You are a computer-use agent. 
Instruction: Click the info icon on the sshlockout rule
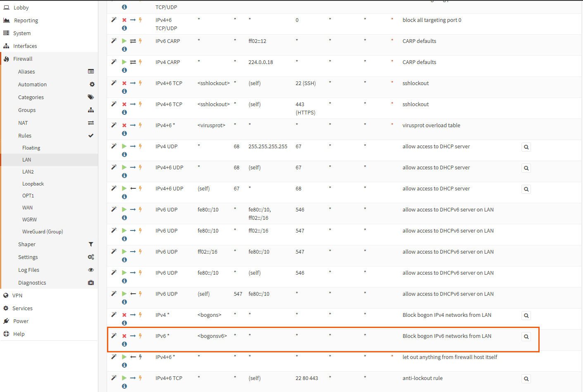[124, 91]
